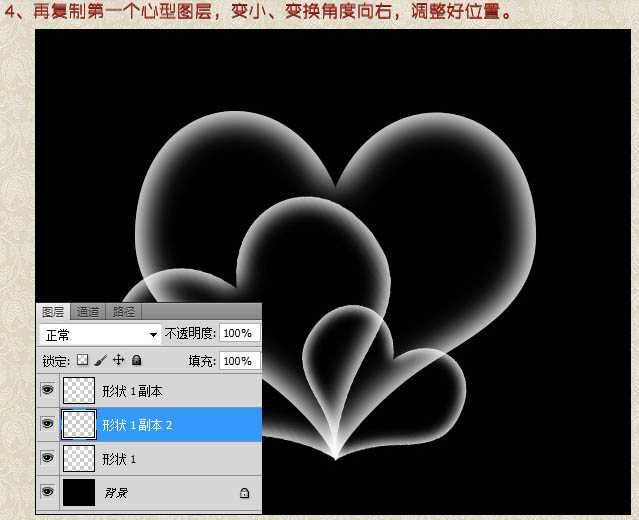639x520 pixels.
Task: Click the lock transparent pixels icon
Action: pos(83,360)
